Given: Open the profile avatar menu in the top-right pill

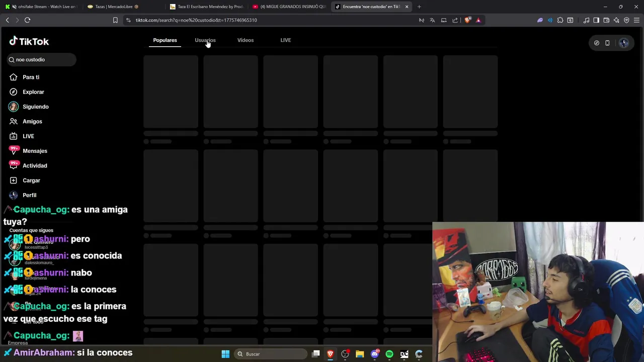Looking at the screenshot, I should 624,43.
